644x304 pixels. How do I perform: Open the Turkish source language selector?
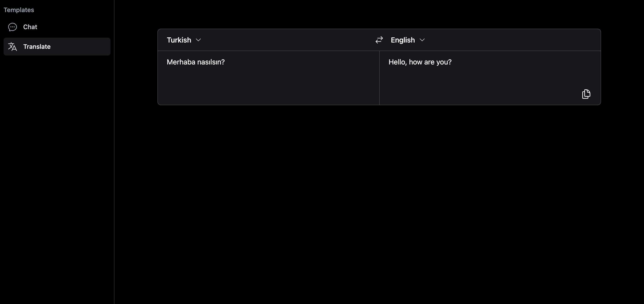tap(179, 40)
